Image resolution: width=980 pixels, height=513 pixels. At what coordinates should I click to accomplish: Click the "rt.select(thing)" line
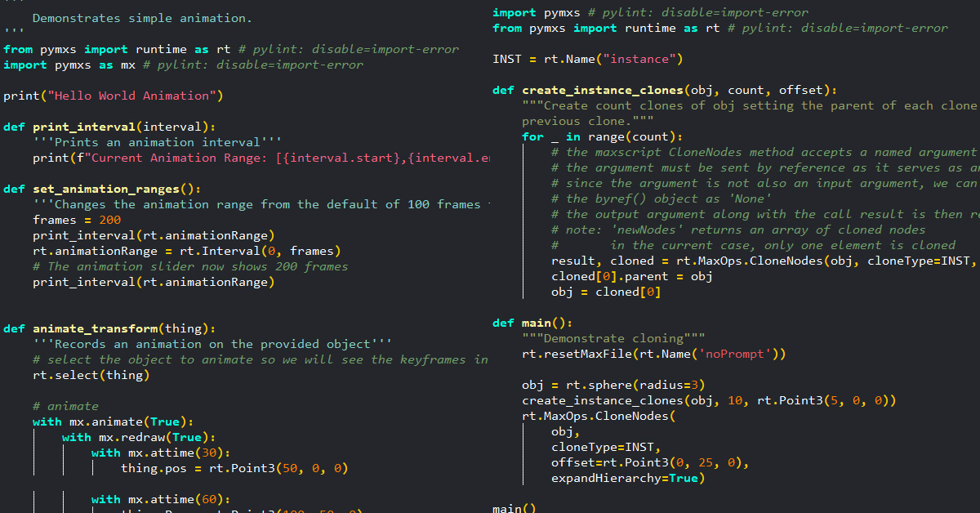click(91, 375)
